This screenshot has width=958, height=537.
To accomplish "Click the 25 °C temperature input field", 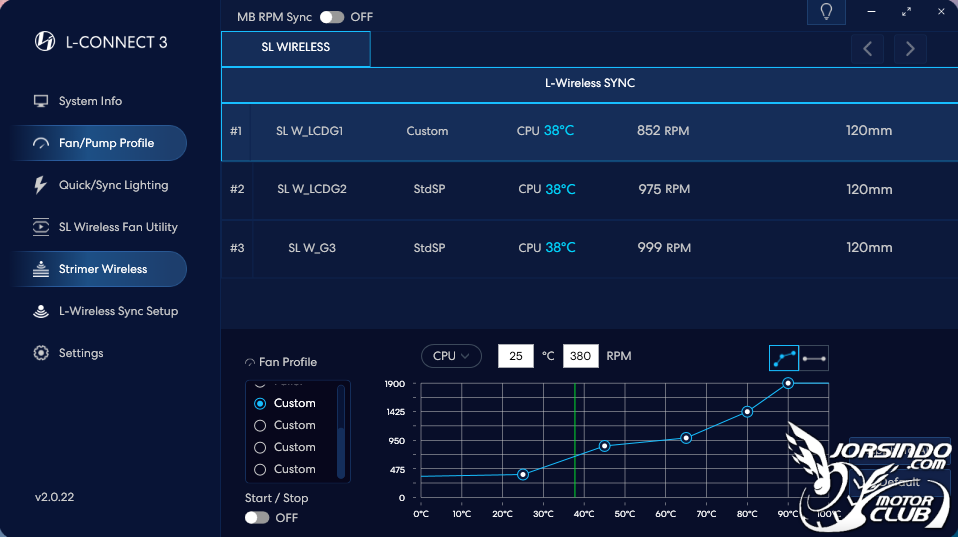I will [x=516, y=356].
